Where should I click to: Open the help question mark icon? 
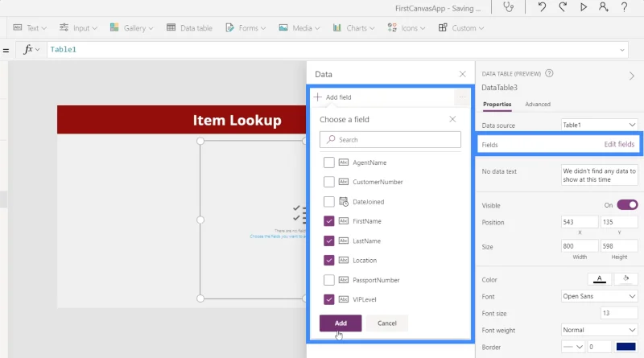(x=624, y=7)
